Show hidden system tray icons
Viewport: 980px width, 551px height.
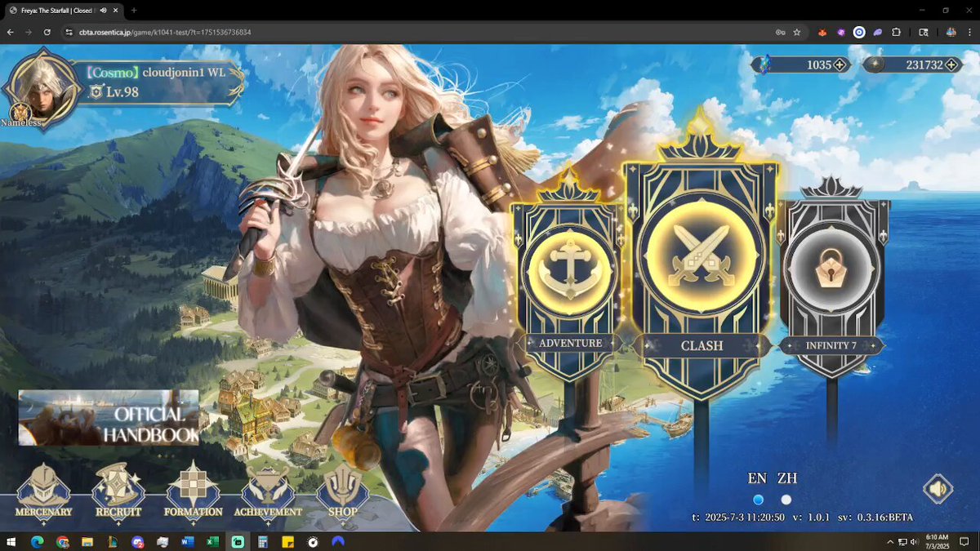(890, 542)
